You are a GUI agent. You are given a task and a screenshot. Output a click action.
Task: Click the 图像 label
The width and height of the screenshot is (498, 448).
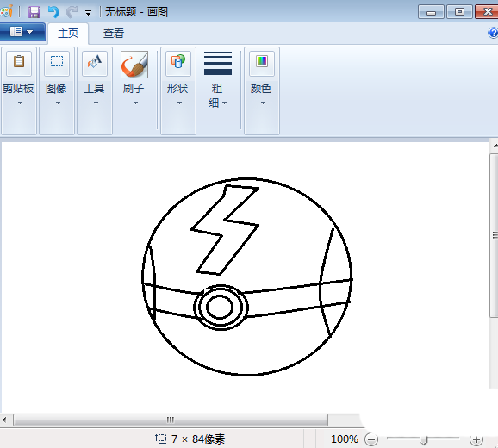click(x=56, y=88)
